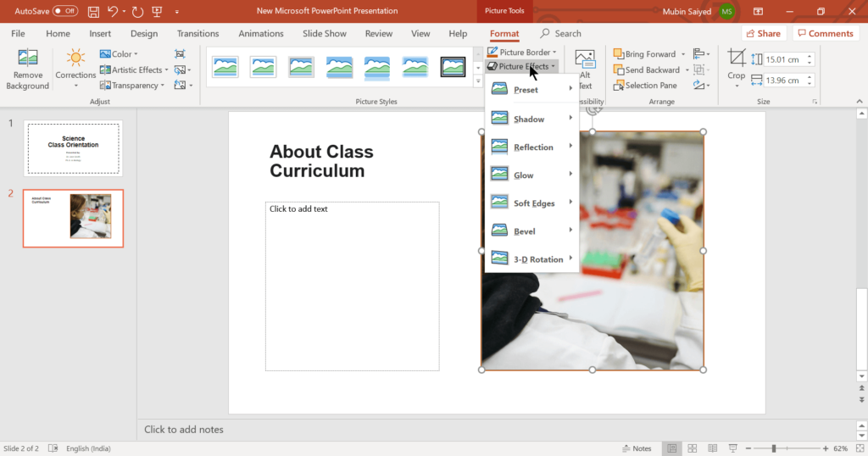Select slide 1 thumbnail
This screenshot has width=868, height=456.
(73, 148)
